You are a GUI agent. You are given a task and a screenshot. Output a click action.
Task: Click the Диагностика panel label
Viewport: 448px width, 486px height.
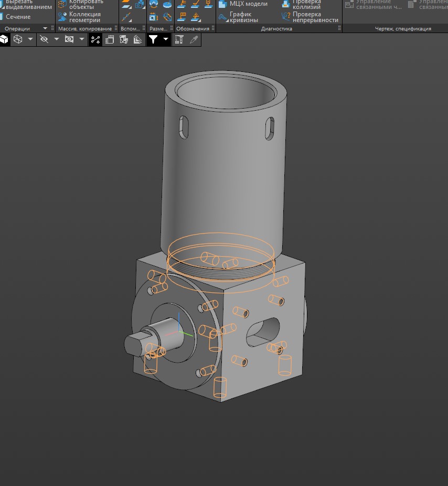pos(276,29)
